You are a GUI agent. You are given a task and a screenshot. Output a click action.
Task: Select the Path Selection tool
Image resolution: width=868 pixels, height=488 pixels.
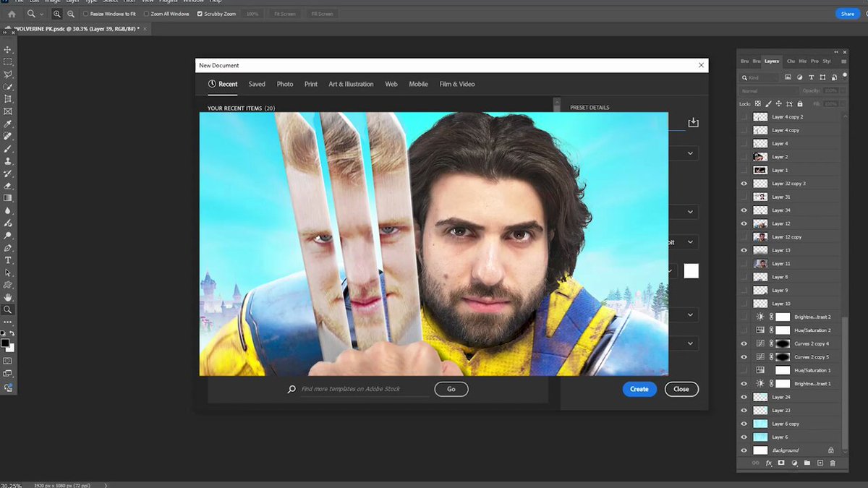click(8, 273)
